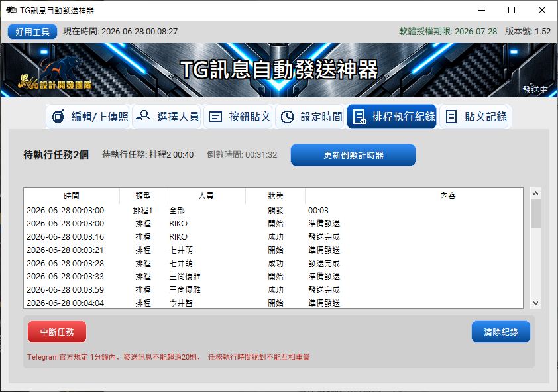Click the 待執行任務: 排程2 00:40 label
This screenshot has width=558, height=392.
click(x=148, y=155)
